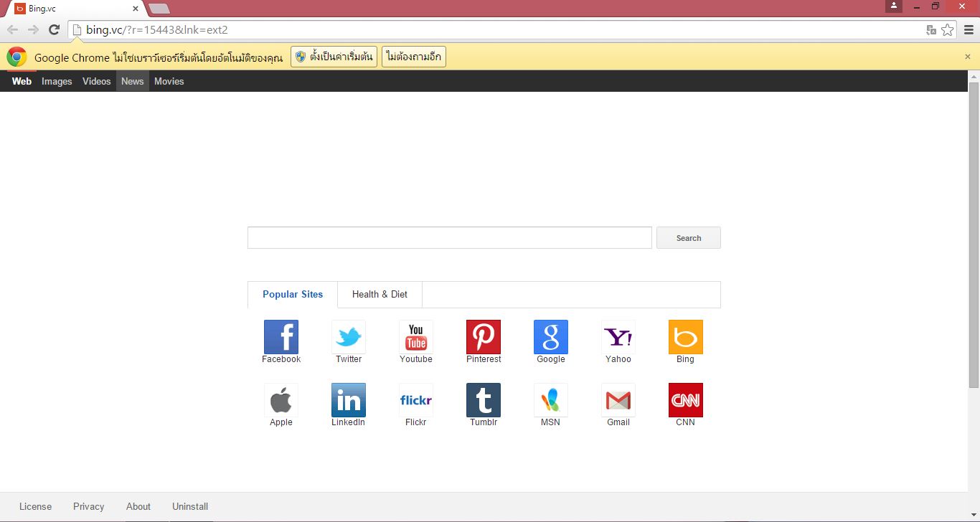
Task: Select the Popular Sites tab
Action: coord(293,295)
